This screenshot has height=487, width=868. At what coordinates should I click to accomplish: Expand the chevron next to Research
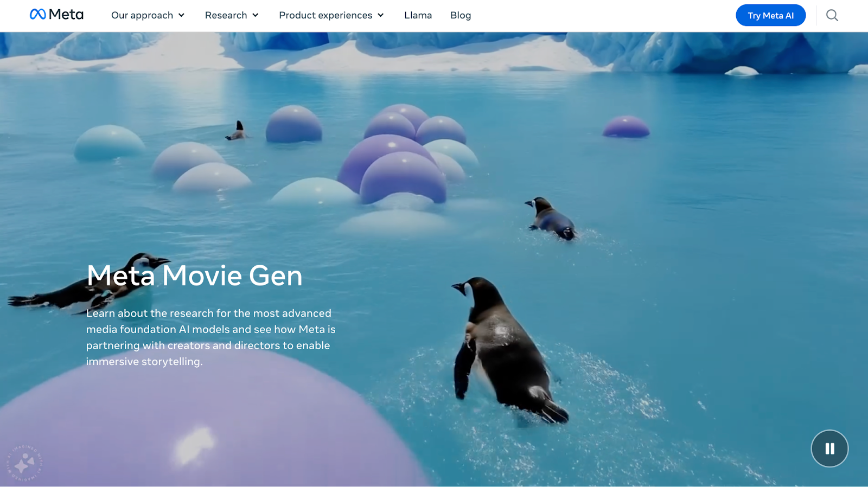(x=256, y=15)
